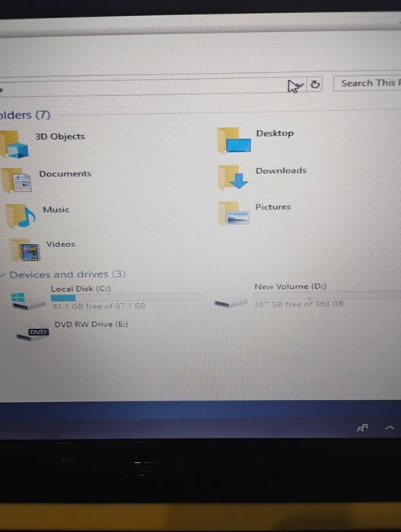Click the Search This PC field
This screenshot has width=401, height=532.
click(367, 83)
